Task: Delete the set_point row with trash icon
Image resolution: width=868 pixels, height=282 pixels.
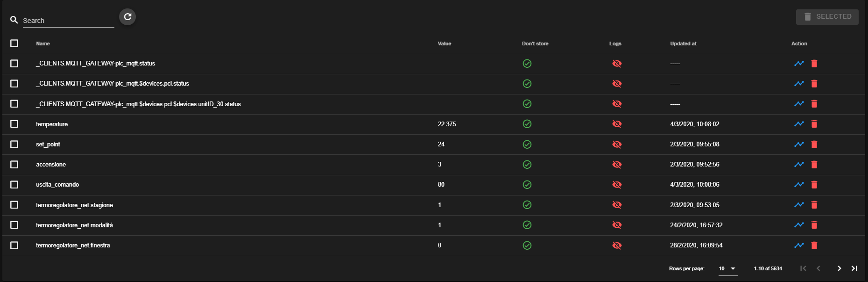Action: [814, 145]
